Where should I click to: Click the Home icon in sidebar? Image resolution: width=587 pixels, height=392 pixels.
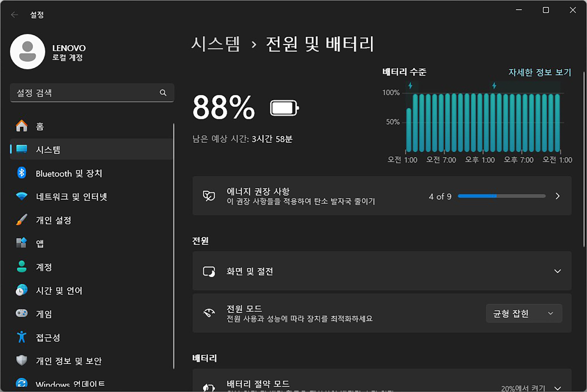[x=21, y=126]
